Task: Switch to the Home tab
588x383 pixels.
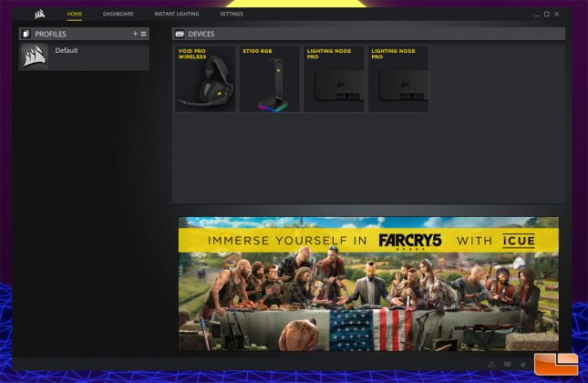Action: click(74, 14)
